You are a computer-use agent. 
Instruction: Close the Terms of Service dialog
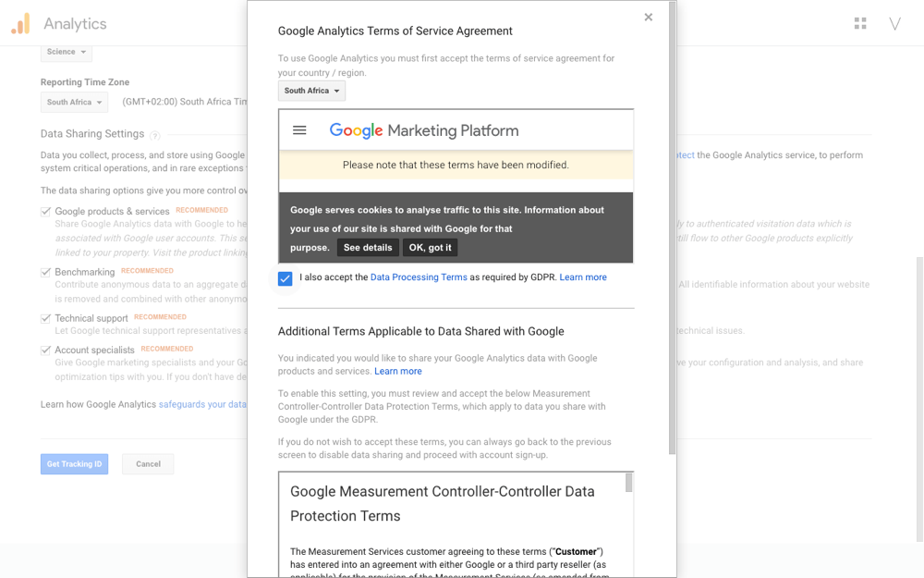coord(649,17)
